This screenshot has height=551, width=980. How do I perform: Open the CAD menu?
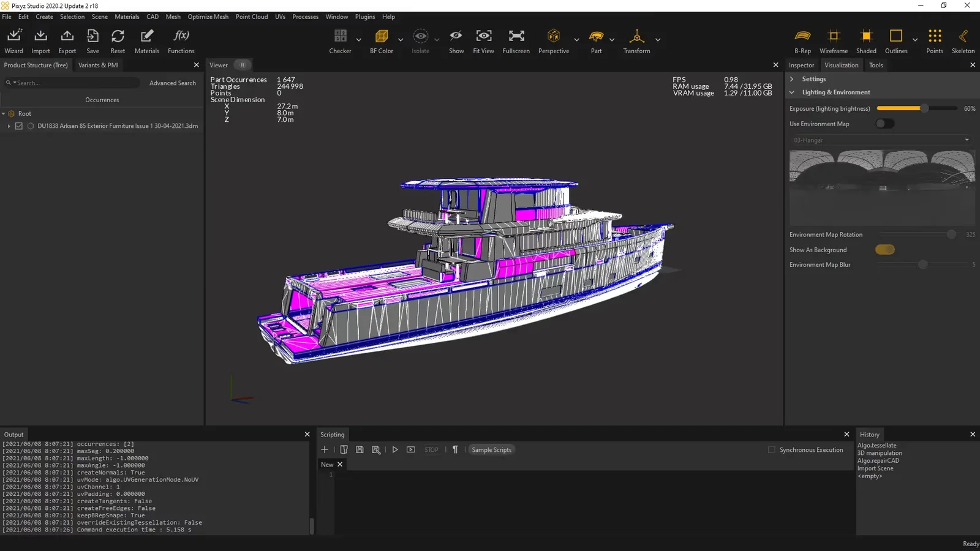pyautogui.click(x=153, y=17)
